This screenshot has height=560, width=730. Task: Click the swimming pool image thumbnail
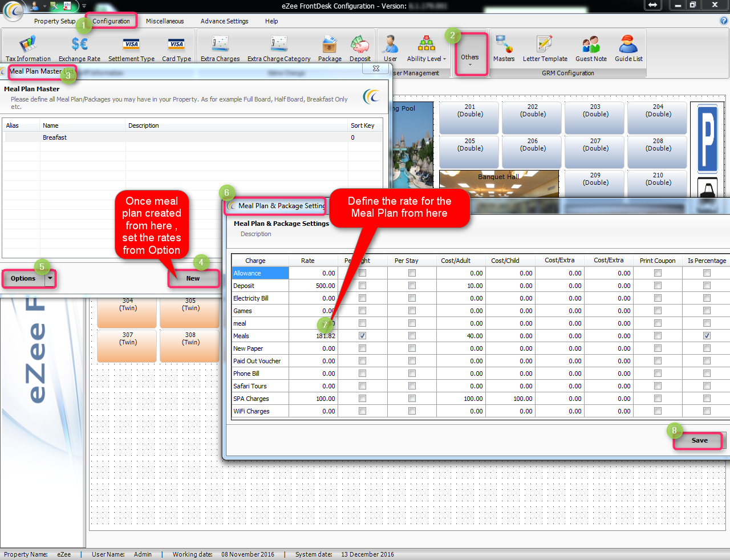(x=413, y=145)
